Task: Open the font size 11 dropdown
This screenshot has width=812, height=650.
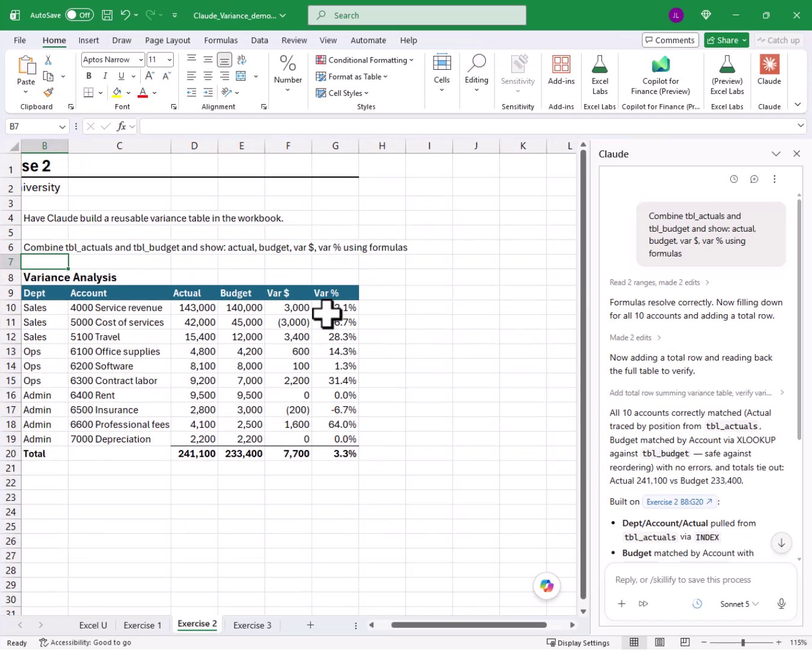Action: click(x=170, y=60)
